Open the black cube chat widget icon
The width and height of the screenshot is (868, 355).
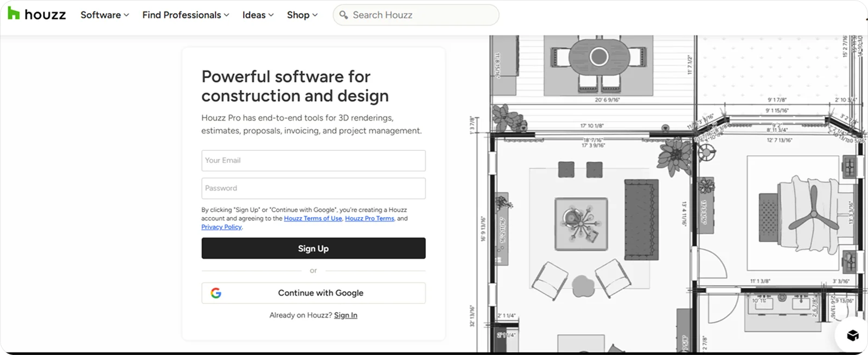pyautogui.click(x=853, y=335)
